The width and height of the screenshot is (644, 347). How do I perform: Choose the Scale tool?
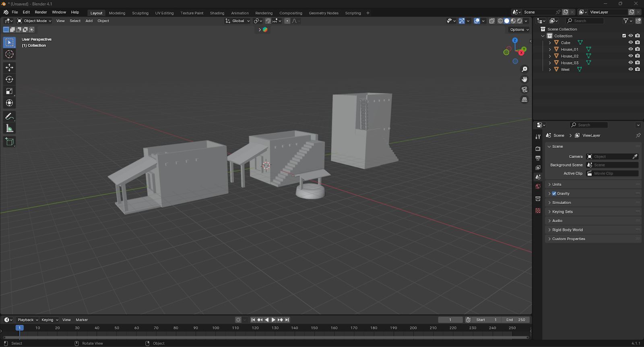pyautogui.click(x=9, y=91)
